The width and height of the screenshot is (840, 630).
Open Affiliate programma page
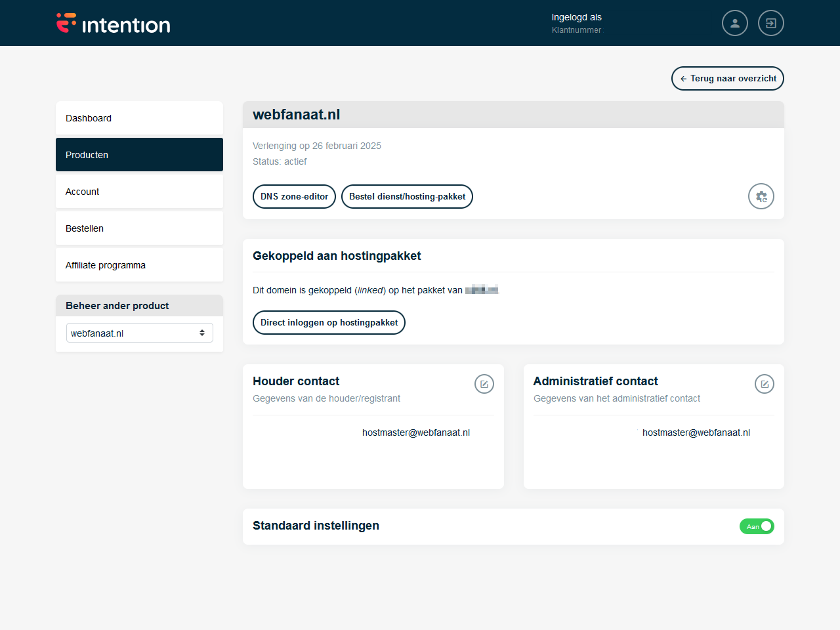(139, 265)
